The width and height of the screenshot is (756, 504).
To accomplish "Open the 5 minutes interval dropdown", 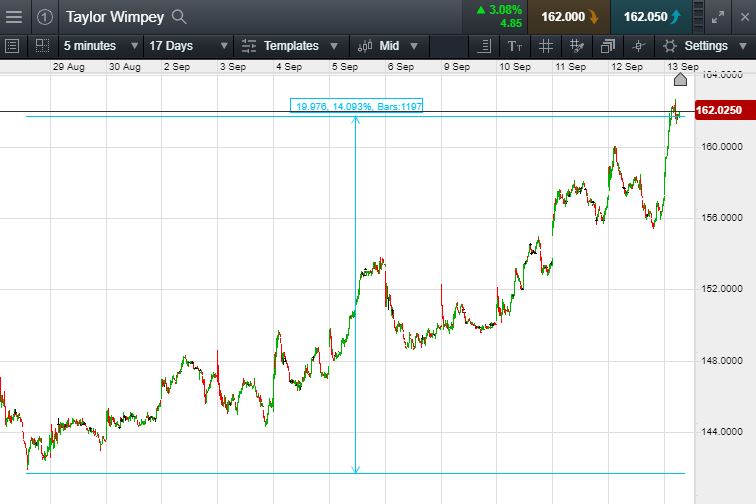I will 101,46.
